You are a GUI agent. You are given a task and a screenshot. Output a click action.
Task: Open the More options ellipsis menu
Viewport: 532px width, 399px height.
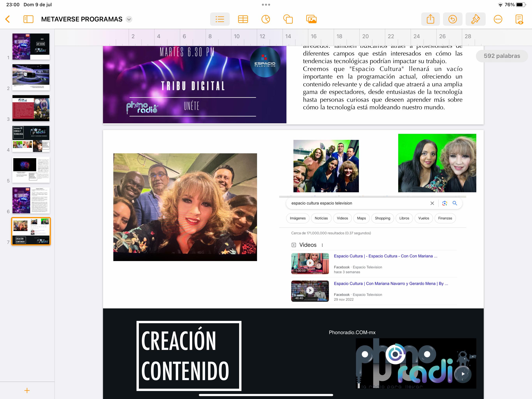click(x=498, y=19)
